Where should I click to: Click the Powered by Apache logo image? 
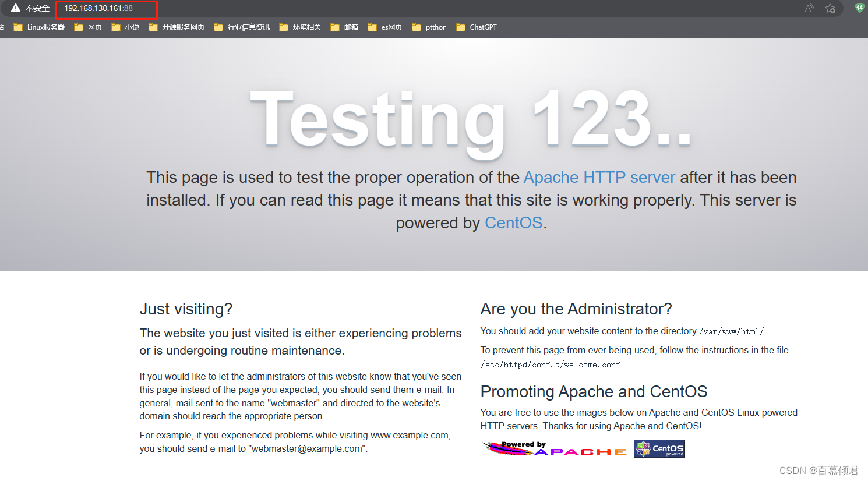[555, 448]
